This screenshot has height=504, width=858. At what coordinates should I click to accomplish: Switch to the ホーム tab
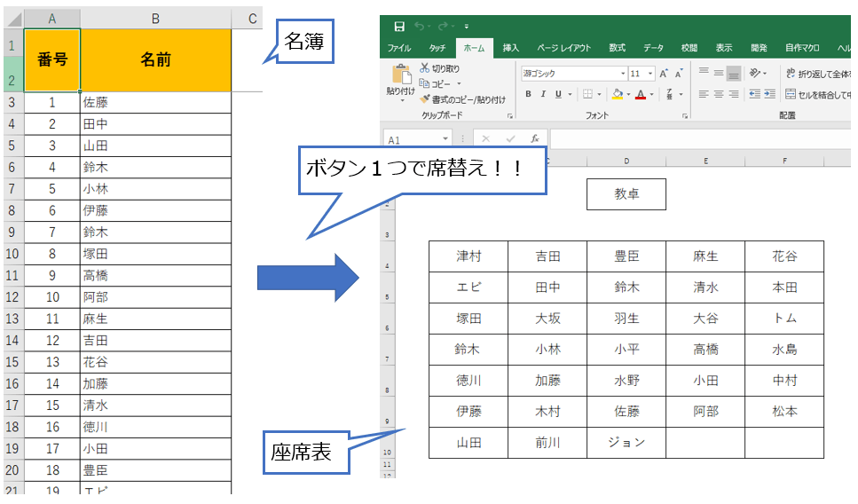coord(474,48)
